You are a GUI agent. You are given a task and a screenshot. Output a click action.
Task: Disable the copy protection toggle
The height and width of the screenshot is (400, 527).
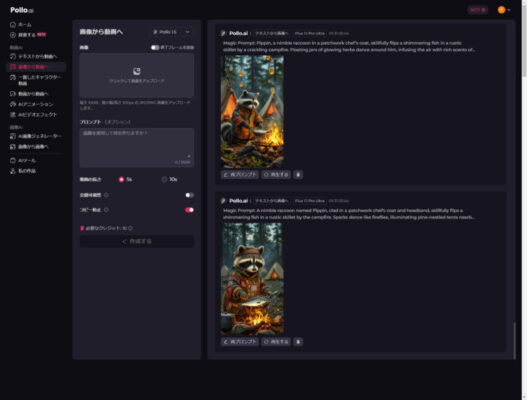click(189, 210)
